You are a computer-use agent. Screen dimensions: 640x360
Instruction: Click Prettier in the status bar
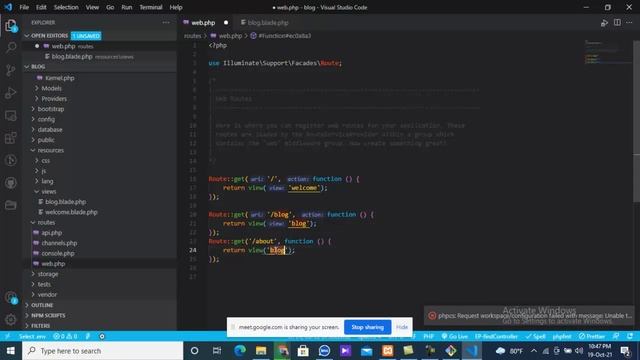point(592,336)
